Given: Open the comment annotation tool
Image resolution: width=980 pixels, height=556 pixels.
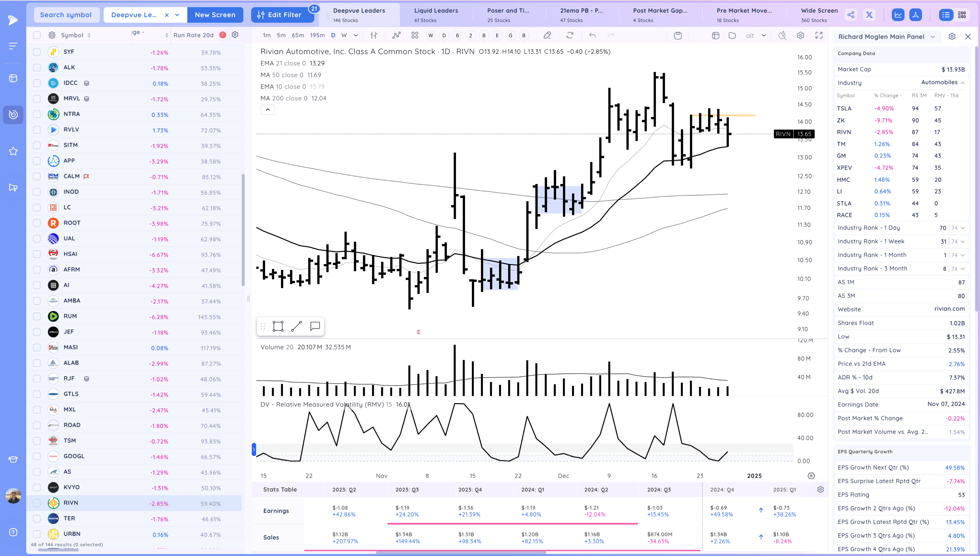Looking at the screenshot, I should (315, 326).
